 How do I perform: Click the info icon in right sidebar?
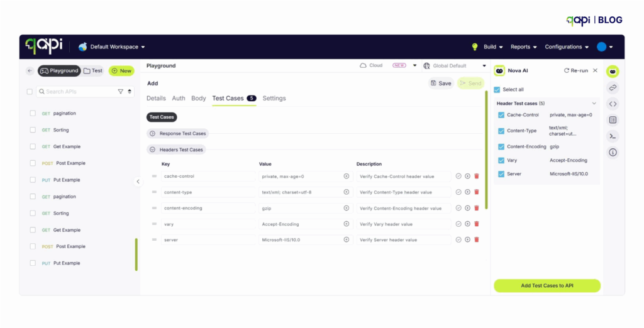point(613,152)
